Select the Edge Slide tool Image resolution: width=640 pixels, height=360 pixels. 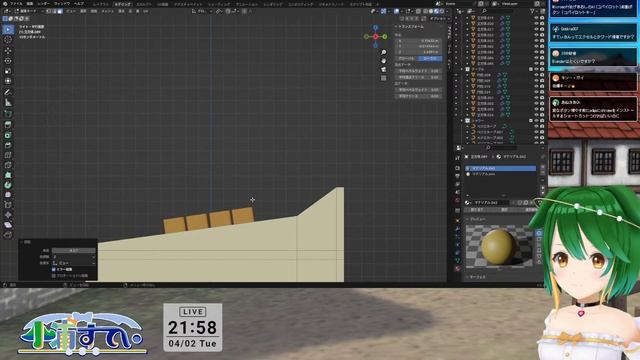(8, 205)
